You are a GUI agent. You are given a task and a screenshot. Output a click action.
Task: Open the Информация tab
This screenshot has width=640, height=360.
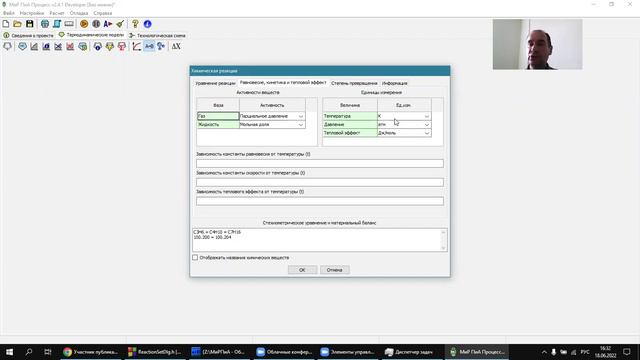coord(395,83)
